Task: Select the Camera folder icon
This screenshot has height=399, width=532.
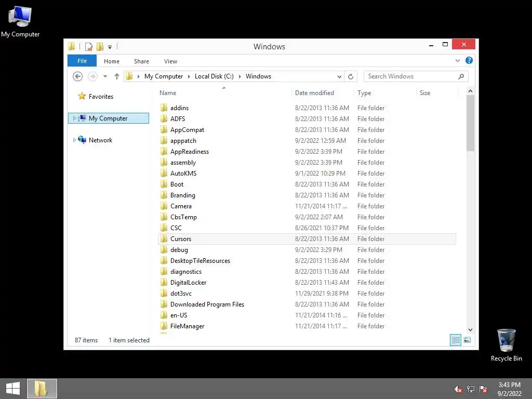Action: [164, 206]
